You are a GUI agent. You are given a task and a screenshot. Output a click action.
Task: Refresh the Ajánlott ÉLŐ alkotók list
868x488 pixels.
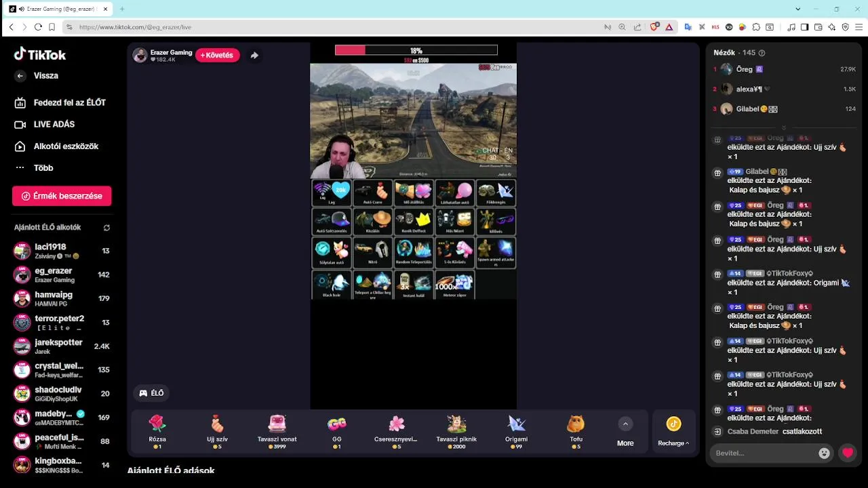(106, 228)
